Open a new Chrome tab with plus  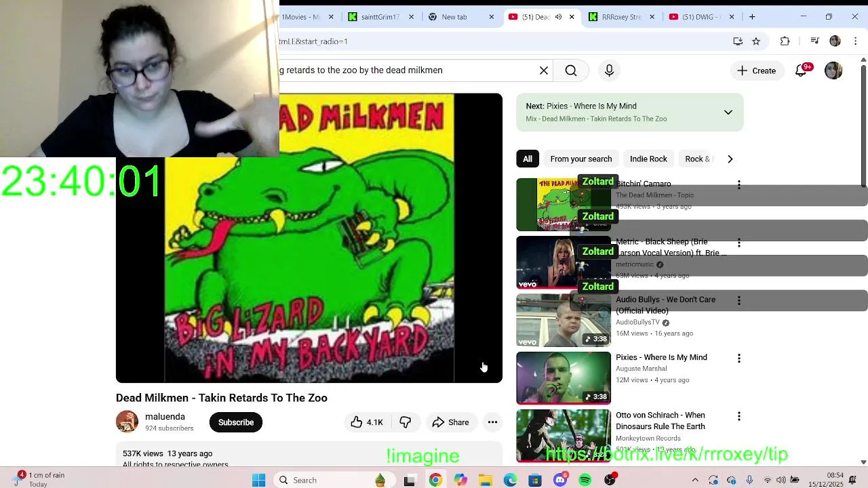point(752,17)
